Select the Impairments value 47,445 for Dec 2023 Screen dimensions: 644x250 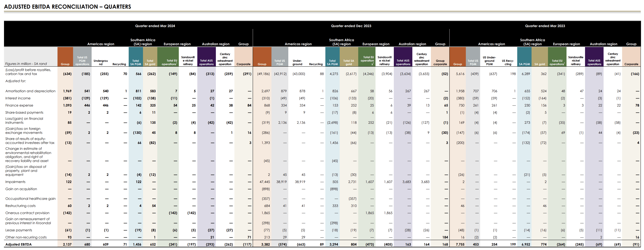click(265, 182)
